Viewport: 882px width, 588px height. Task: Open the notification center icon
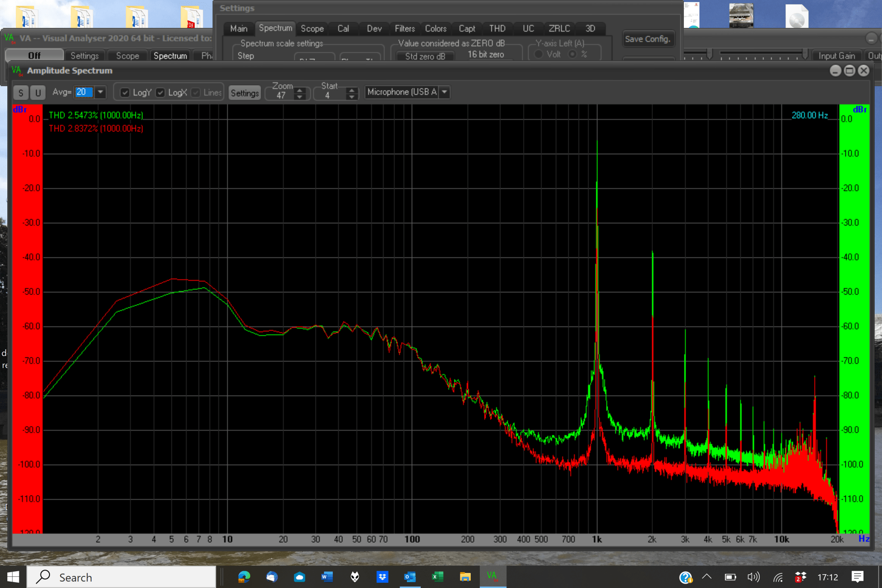(x=857, y=577)
